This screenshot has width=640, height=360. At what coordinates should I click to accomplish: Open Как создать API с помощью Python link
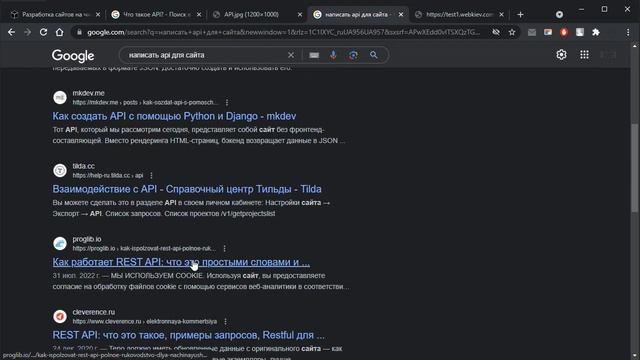174,116
